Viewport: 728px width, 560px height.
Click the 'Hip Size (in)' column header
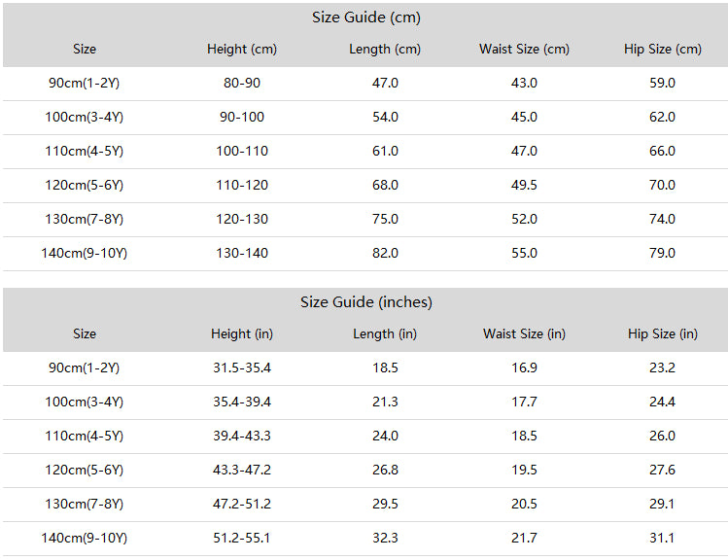tap(662, 334)
